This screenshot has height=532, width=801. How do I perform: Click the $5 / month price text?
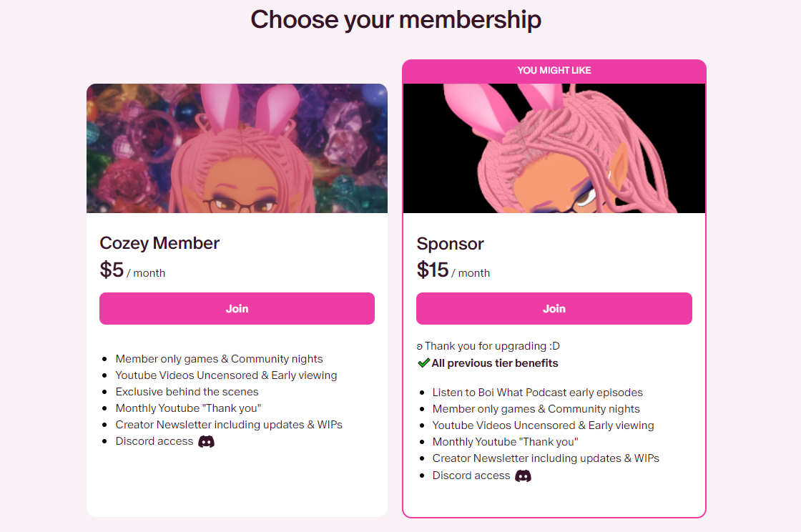132,270
